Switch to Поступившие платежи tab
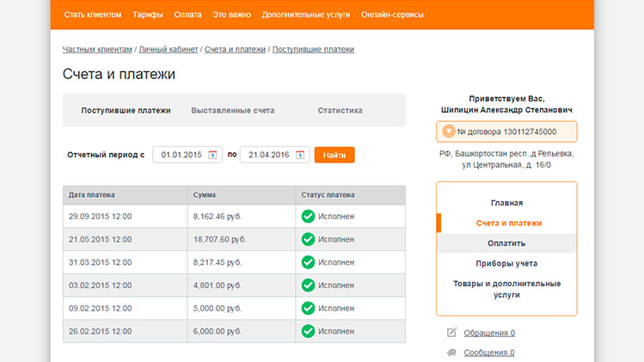 (x=126, y=111)
